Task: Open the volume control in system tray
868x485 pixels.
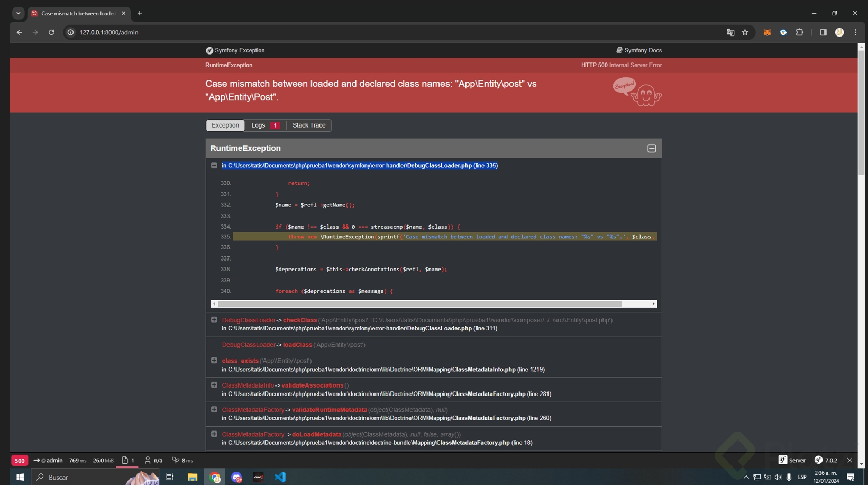Action: 778,477
